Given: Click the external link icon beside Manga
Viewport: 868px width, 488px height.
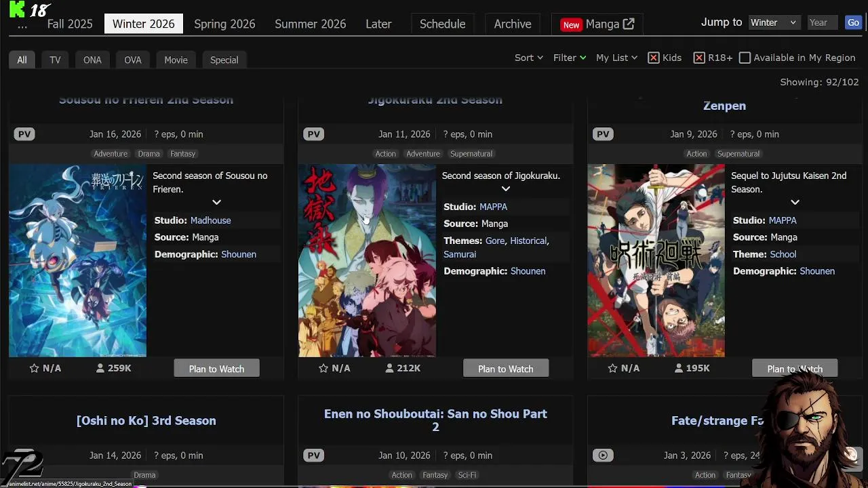Looking at the screenshot, I should tap(629, 24).
